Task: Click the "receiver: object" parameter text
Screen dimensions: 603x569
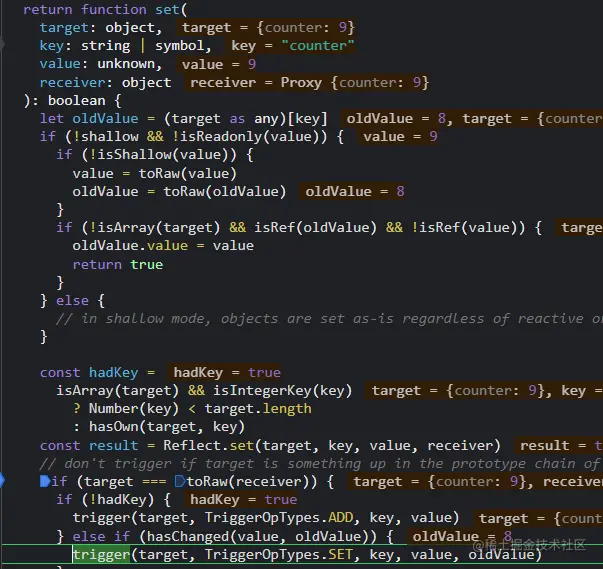Action: [105, 82]
